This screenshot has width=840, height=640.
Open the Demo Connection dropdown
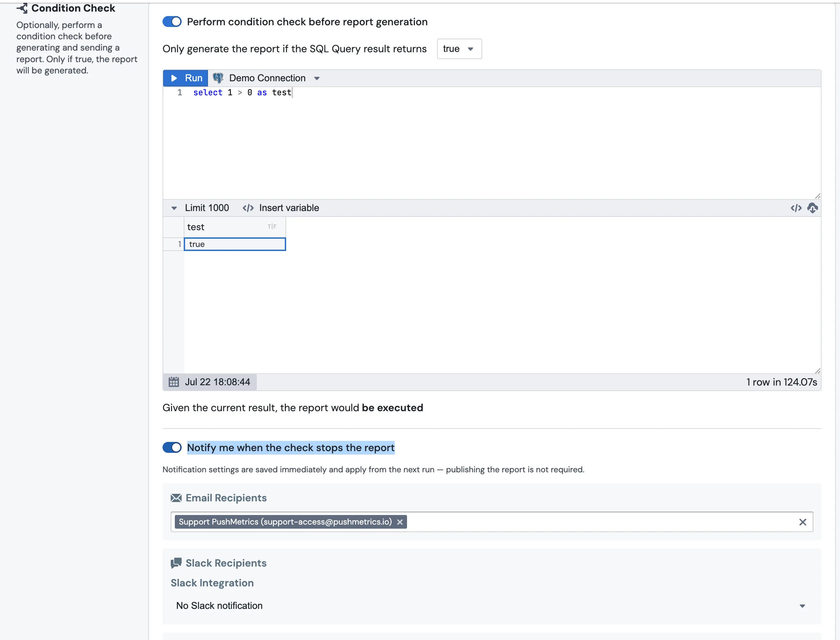coord(274,78)
